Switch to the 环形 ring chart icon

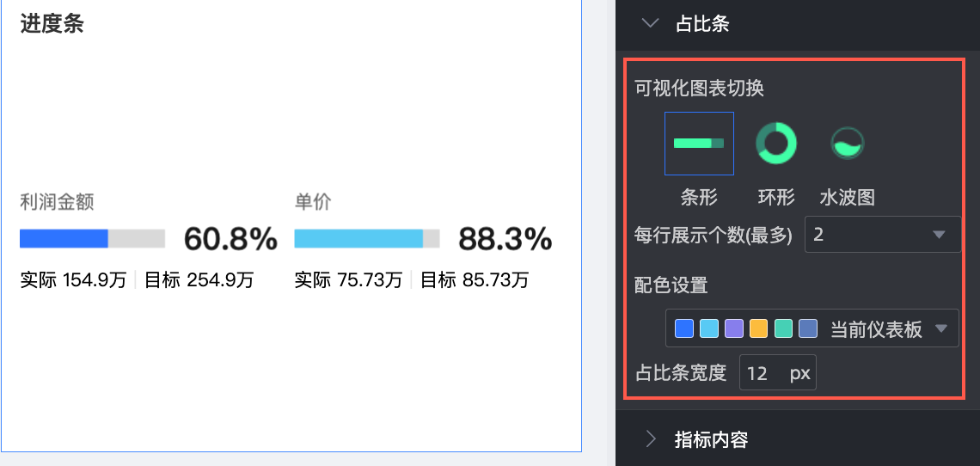pos(776,144)
